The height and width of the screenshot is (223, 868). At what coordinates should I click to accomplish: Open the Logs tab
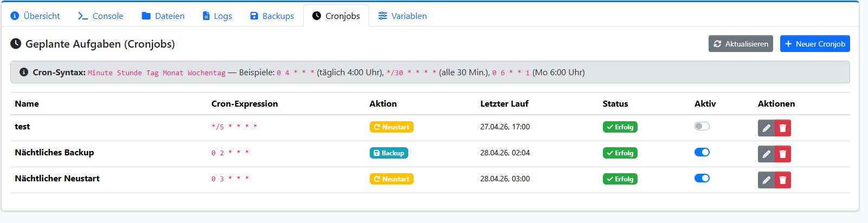pos(217,16)
